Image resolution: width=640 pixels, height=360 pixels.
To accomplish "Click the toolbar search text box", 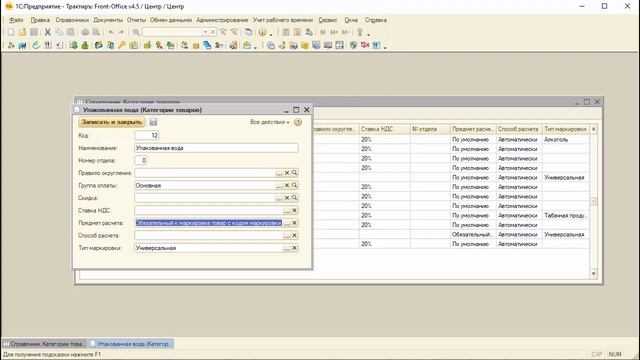I will [x=172, y=32].
